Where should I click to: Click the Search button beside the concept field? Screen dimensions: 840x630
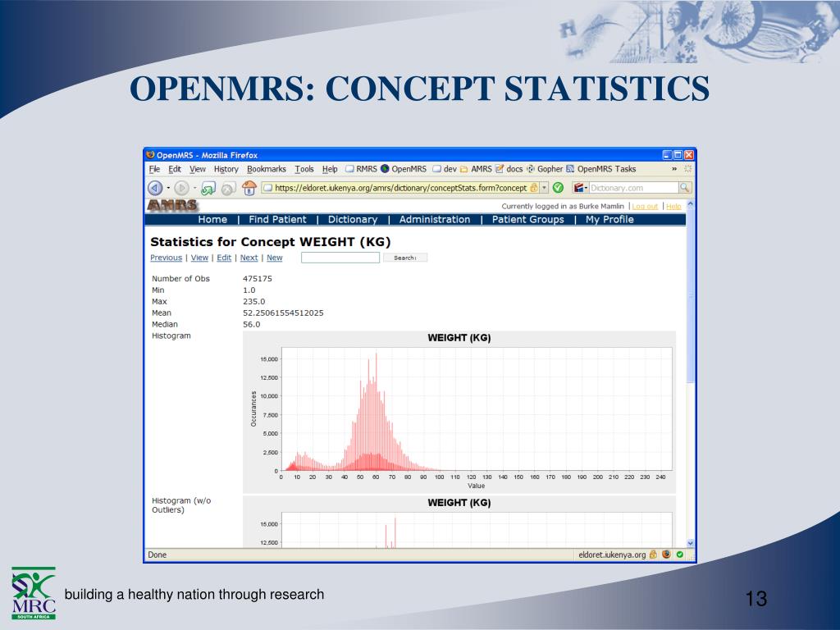[x=405, y=258]
